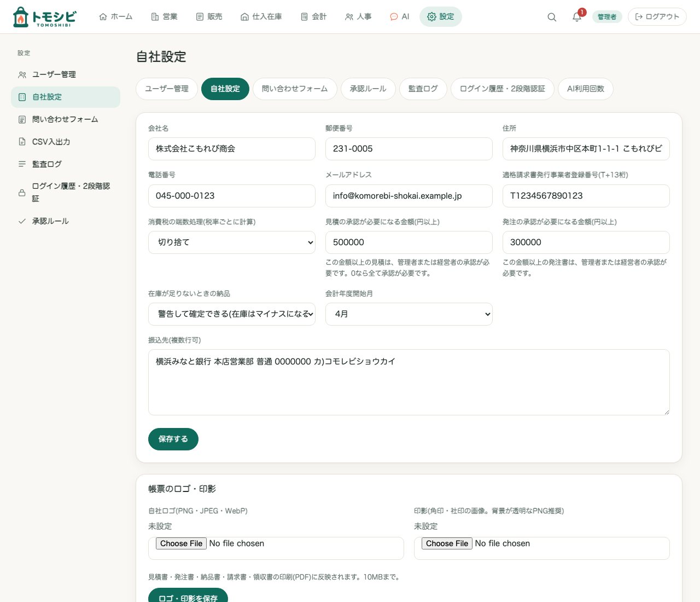Viewport: 700px width, 602px height.
Task: Switch to the 監査ログ tab
Action: pyautogui.click(x=423, y=89)
